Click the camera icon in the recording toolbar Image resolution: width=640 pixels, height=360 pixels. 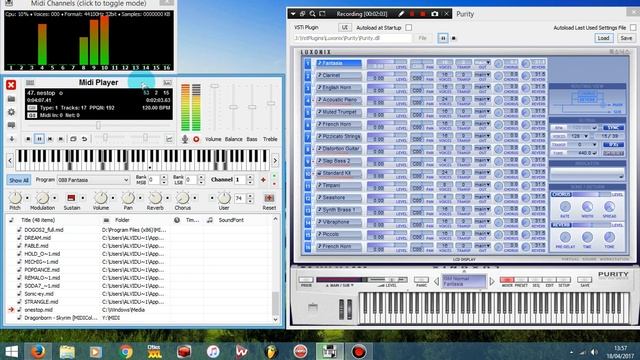[x=435, y=14]
